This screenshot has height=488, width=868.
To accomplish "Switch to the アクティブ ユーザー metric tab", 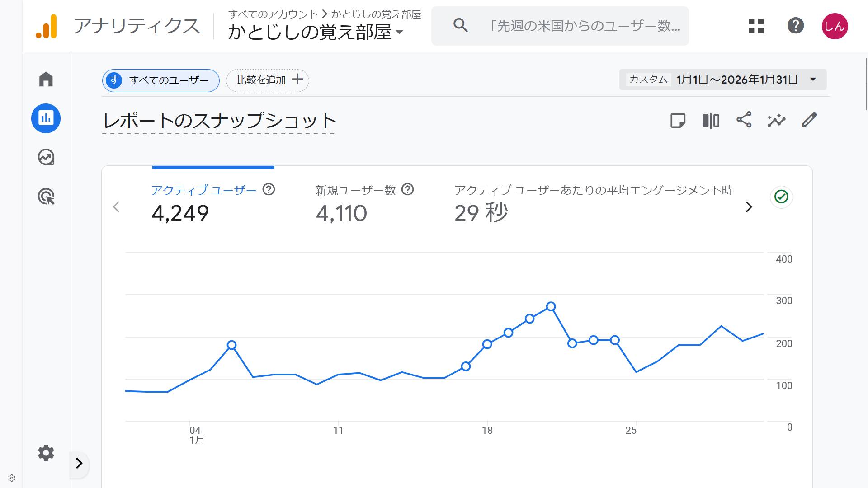I will click(x=204, y=190).
